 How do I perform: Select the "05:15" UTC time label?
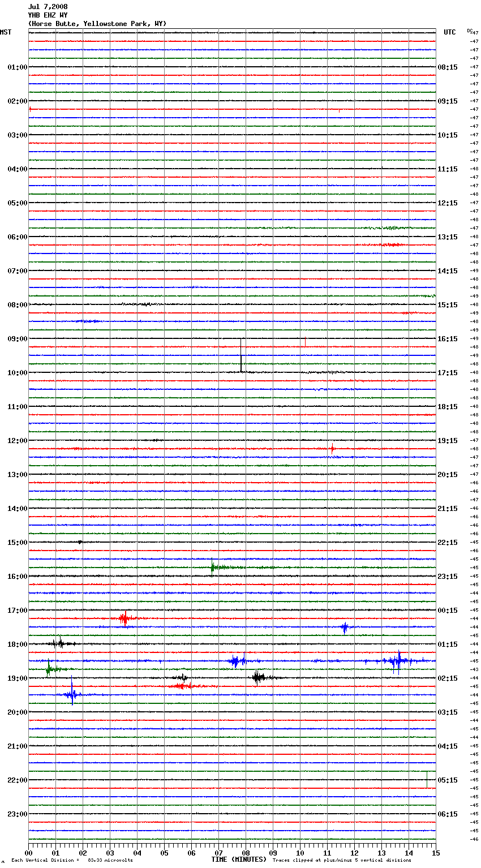tap(448, 780)
